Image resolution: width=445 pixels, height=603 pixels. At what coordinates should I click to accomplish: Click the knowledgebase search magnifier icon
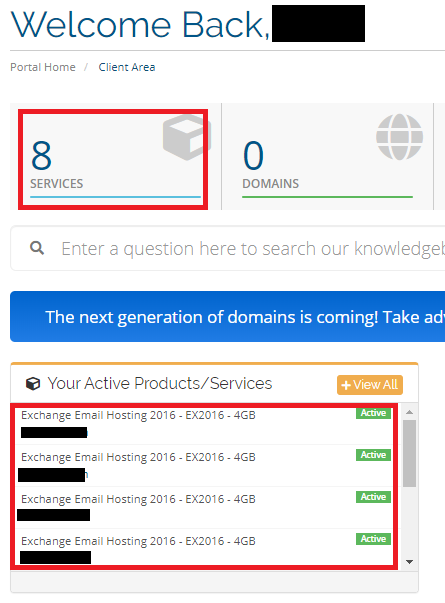37,248
